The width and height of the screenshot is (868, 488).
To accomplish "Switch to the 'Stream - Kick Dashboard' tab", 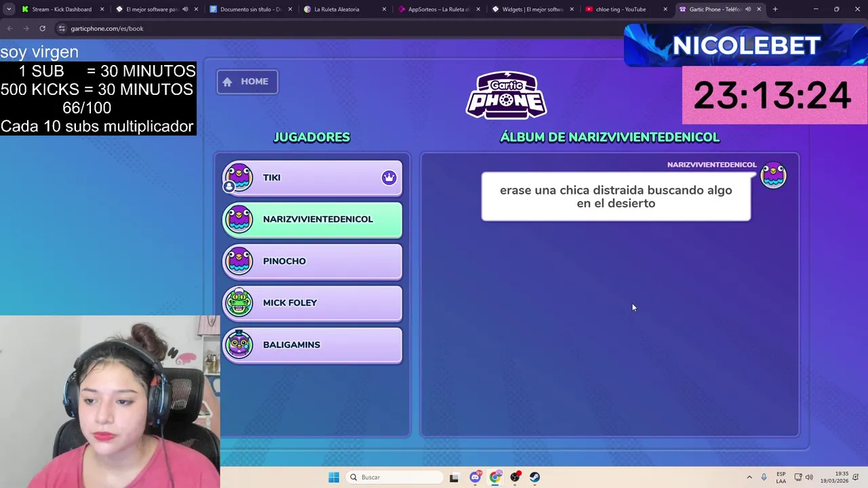I will click(62, 9).
